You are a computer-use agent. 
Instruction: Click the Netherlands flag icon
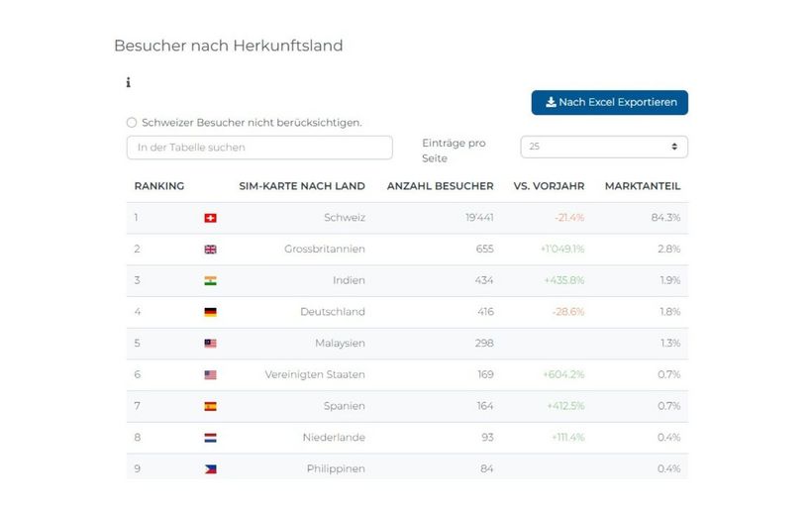point(210,438)
